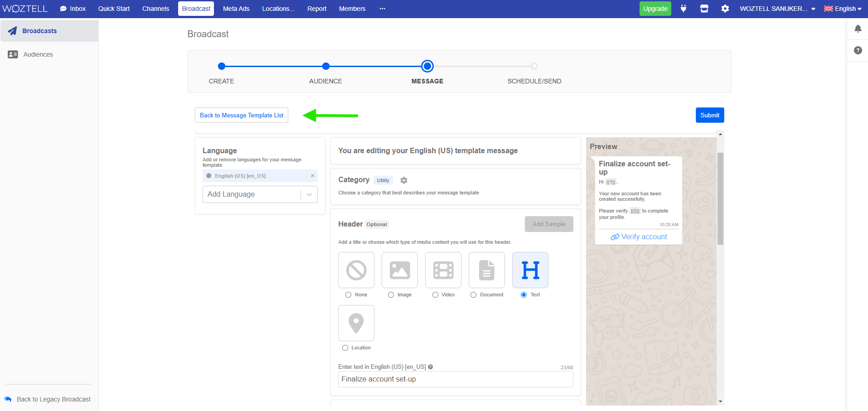Open the English language selector dropdown
The width and height of the screenshot is (868, 411).
coord(843,9)
